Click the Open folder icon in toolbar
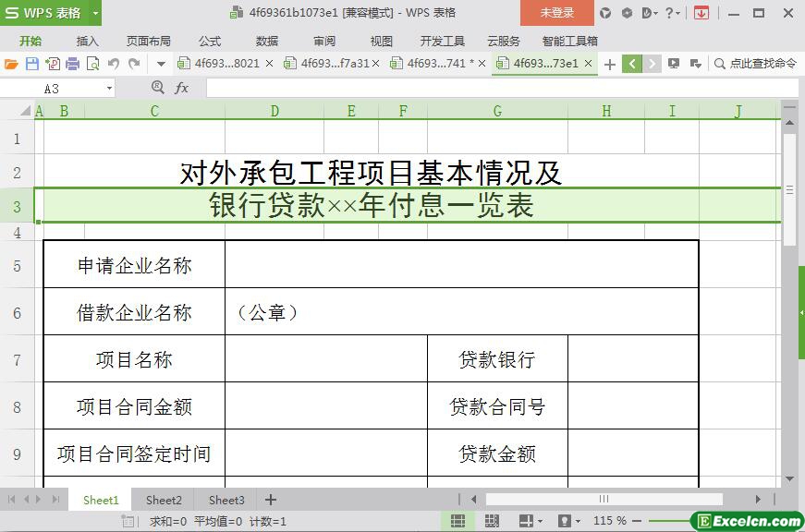805x532 pixels. pos(11,64)
